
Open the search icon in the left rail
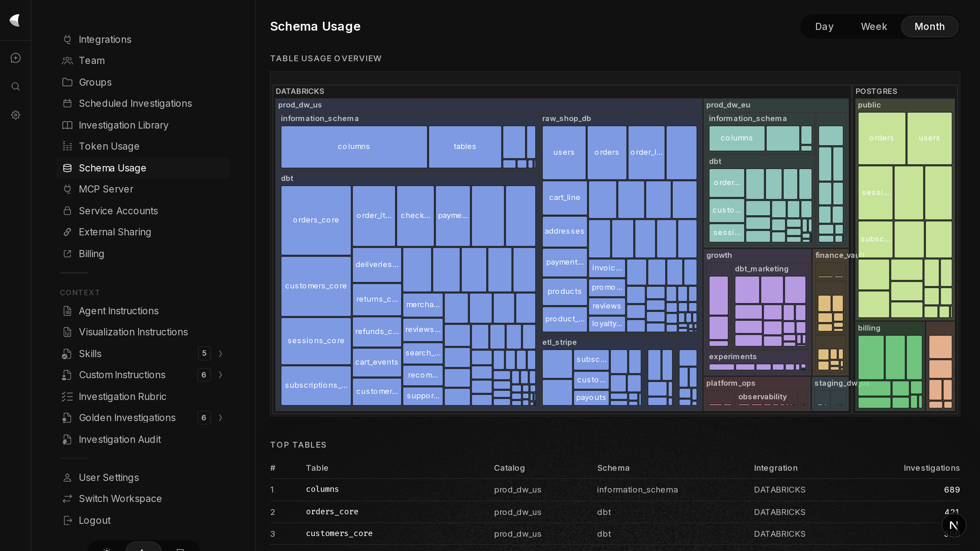tap(16, 86)
